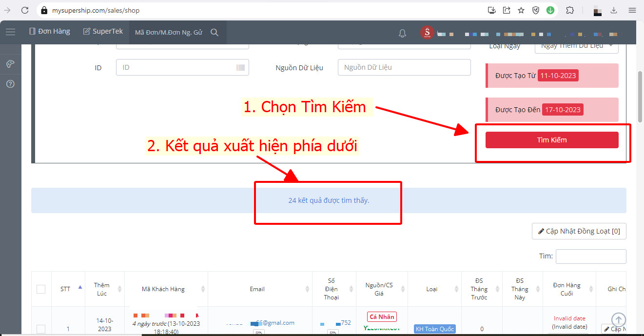644x336 pixels.
Task: Click Cập Nhật Đồng Loạt [0] button
Action: point(579,231)
